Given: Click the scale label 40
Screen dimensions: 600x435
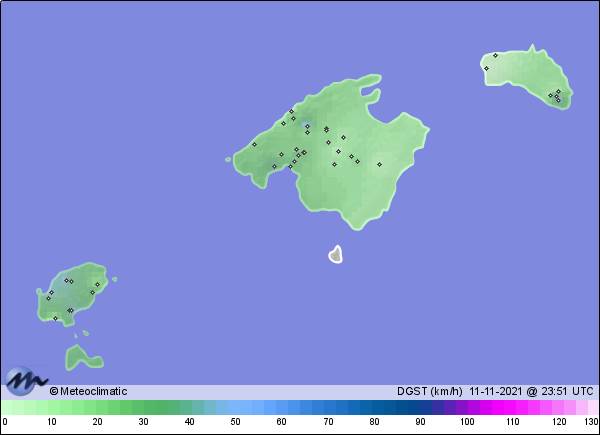Looking at the screenshot, I should tap(189, 422).
